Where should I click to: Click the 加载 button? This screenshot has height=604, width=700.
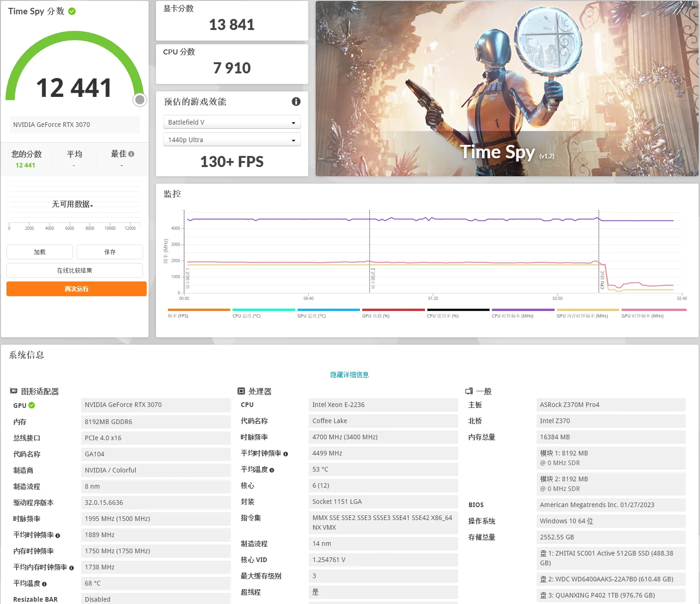pos(40,252)
